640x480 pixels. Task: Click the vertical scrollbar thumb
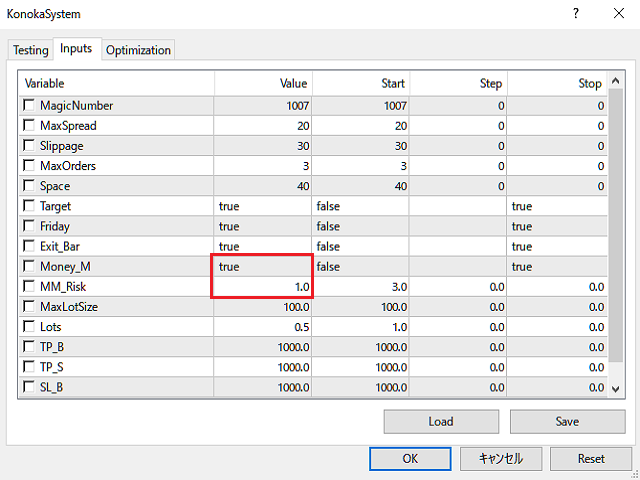click(x=616, y=225)
